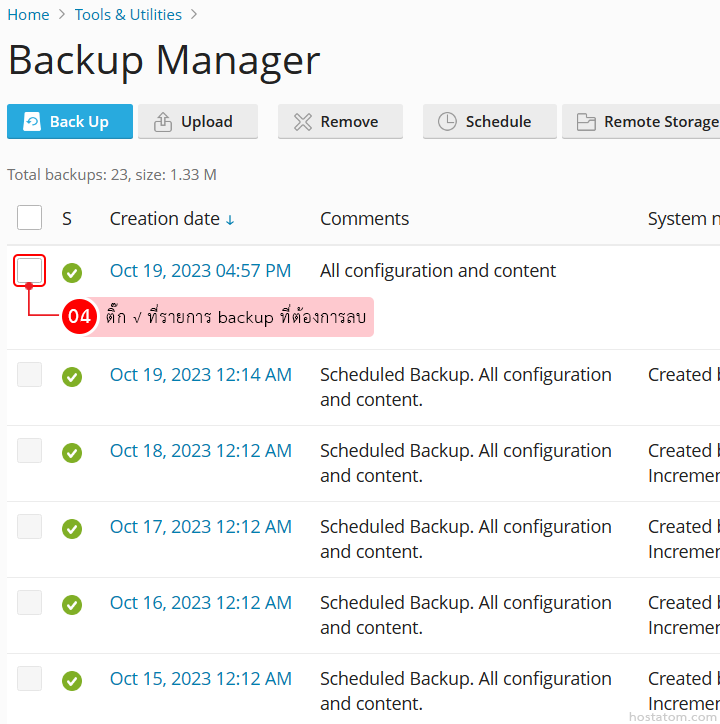This screenshot has width=720, height=724.
Task: Click green status icon of Oct 16 backup
Action: [x=72, y=604]
